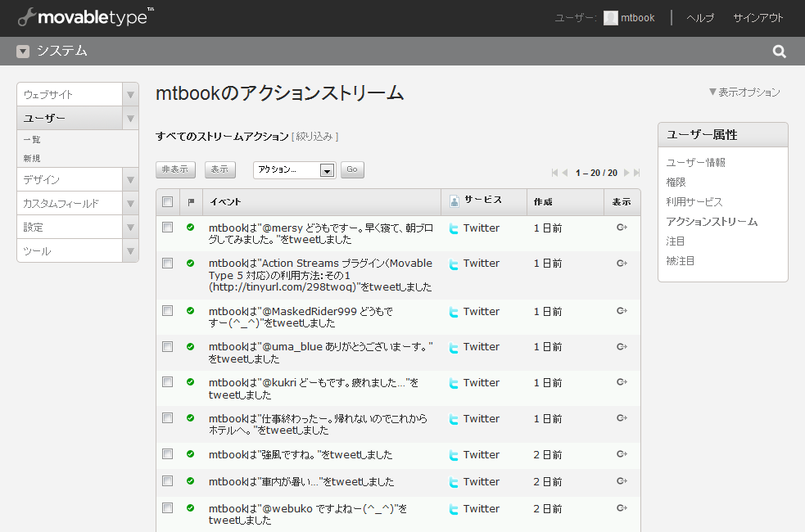Click green status icon for @mersy tweet
This screenshot has width=805, height=532.
tap(191, 227)
